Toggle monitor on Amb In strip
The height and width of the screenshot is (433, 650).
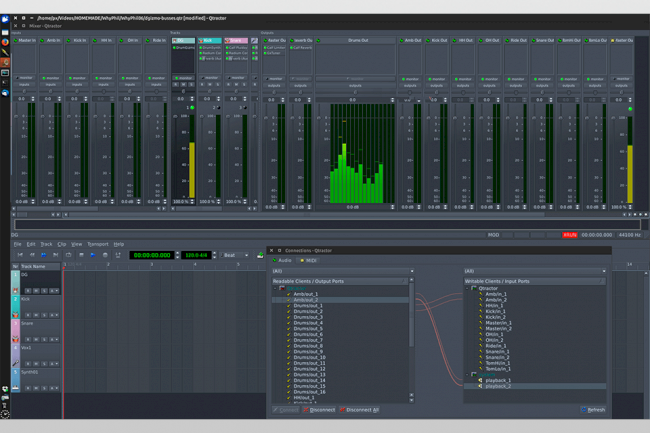(x=51, y=77)
